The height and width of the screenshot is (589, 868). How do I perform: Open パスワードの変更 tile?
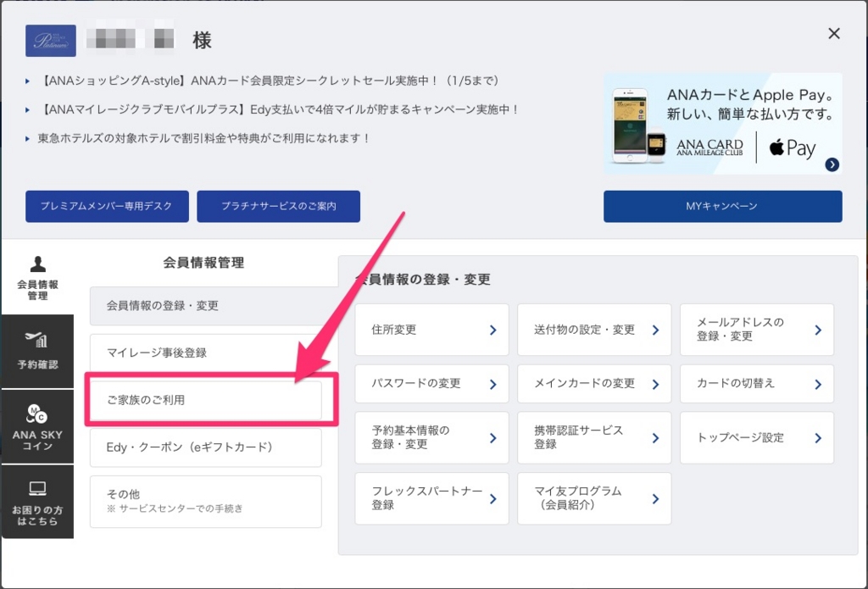[x=431, y=384]
